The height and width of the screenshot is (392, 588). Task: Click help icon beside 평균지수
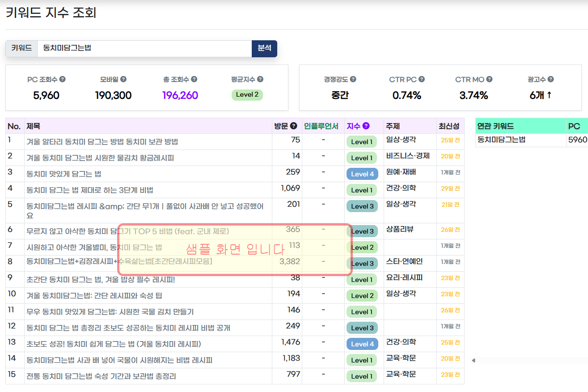tap(260, 79)
